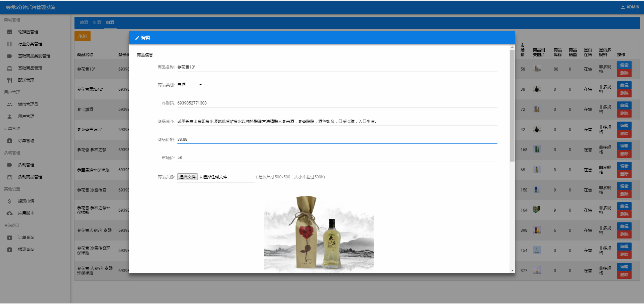Screen dimensions: 644x304
Task: Click the app version cloud icon
Action: (x=9, y=213)
